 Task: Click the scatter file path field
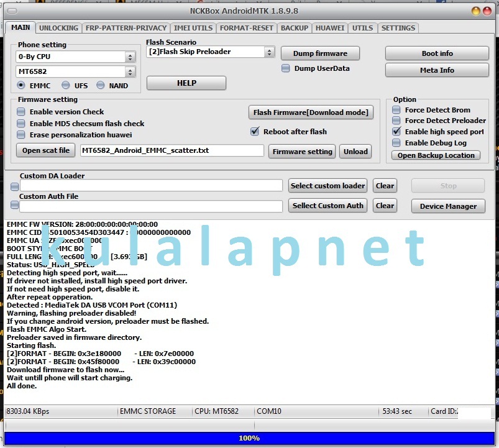tap(172, 150)
